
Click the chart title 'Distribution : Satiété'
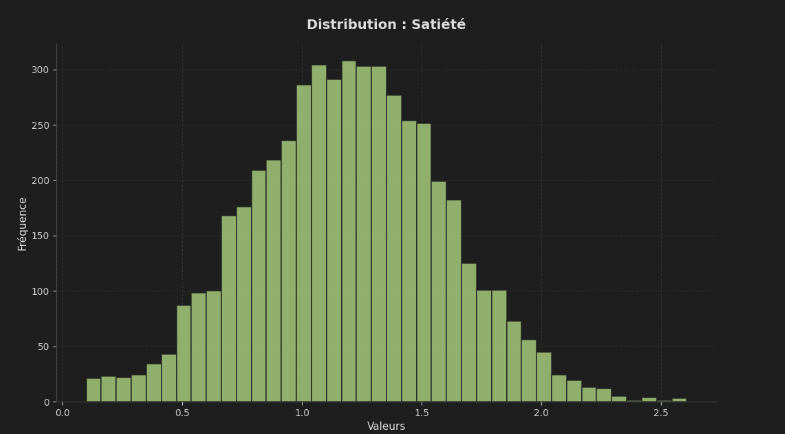386,25
